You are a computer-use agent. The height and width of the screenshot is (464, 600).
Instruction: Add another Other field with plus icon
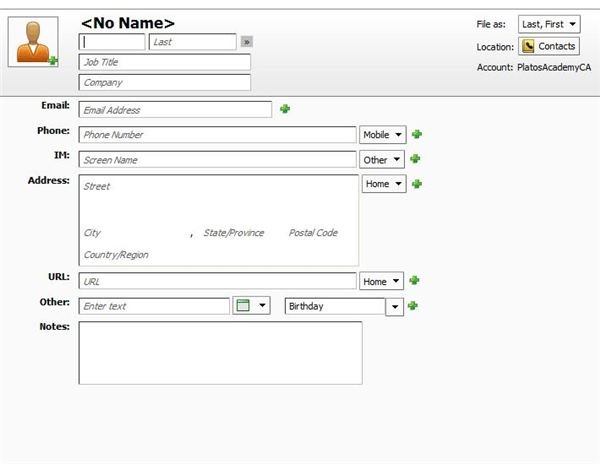click(x=412, y=306)
